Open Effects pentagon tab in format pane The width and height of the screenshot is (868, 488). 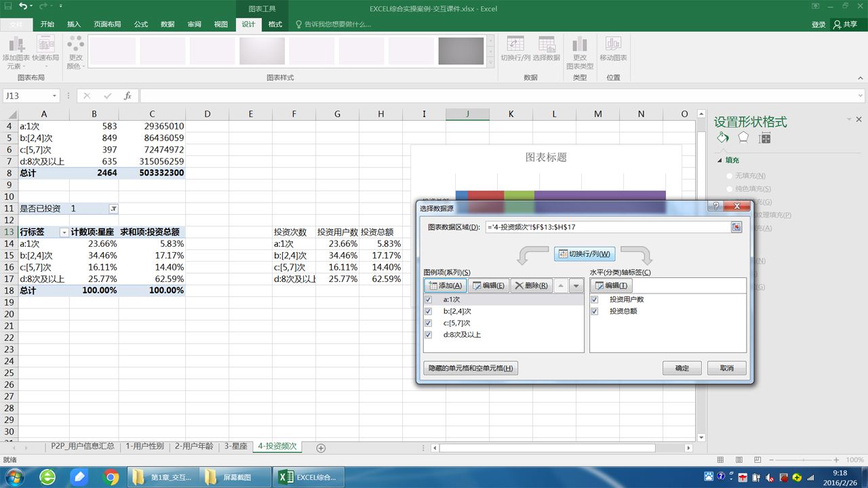coord(743,138)
